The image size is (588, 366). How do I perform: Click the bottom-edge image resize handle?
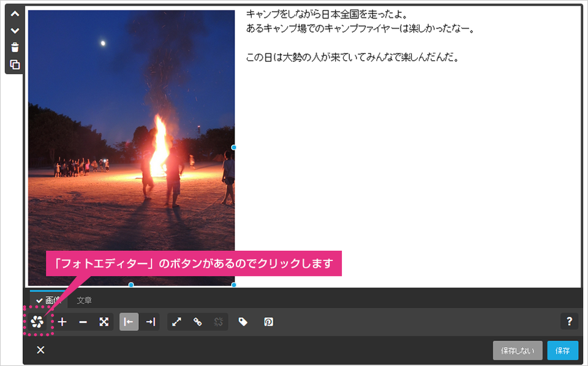[x=131, y=285]
